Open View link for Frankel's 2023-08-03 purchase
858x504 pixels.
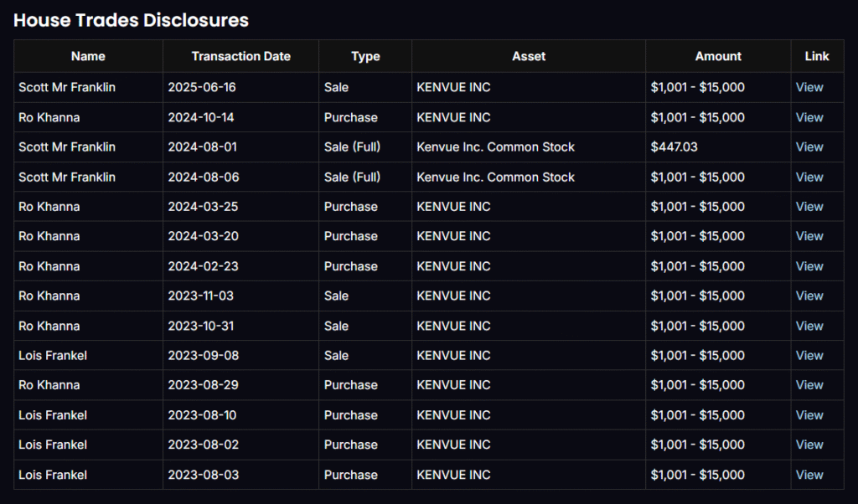(809, 475)
